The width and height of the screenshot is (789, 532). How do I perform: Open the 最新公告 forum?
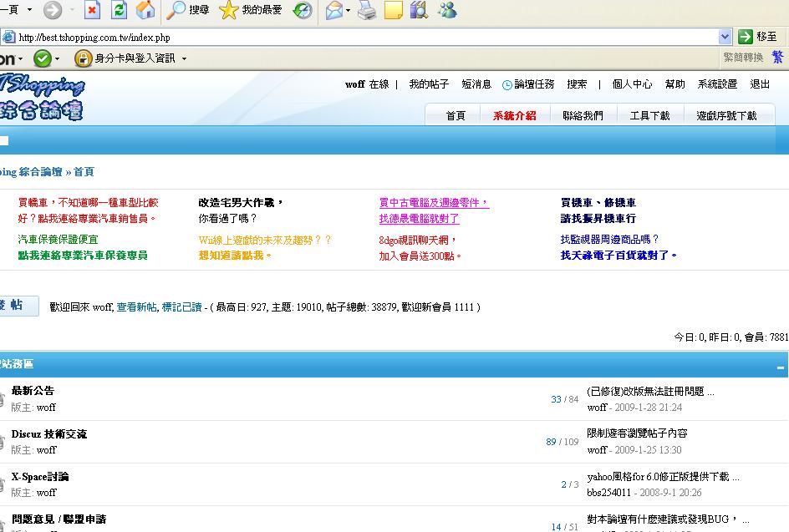pos(33,391)
